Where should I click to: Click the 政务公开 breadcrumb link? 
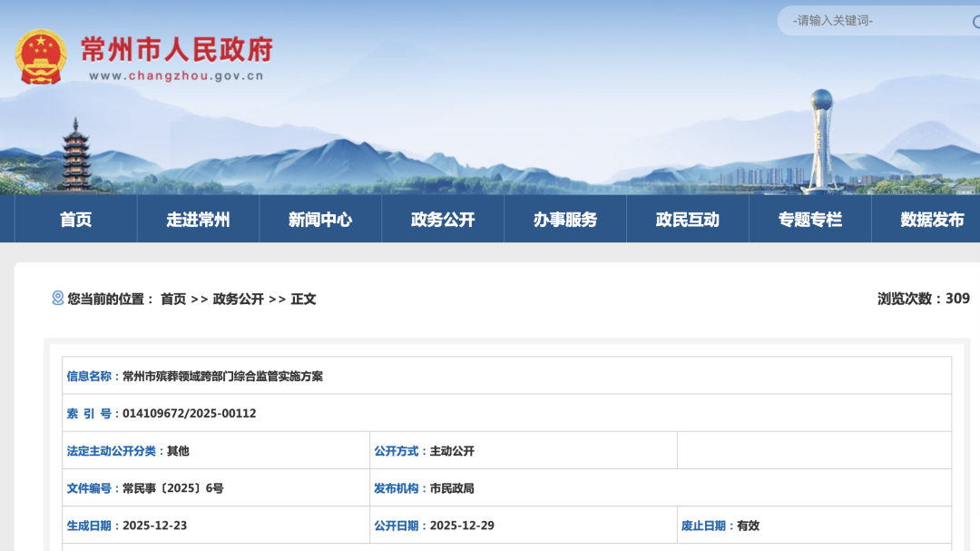point(239,299)
